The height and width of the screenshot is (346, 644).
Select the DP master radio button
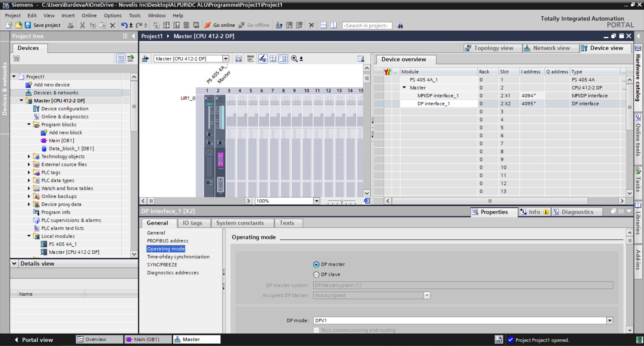tap(316, 264)
